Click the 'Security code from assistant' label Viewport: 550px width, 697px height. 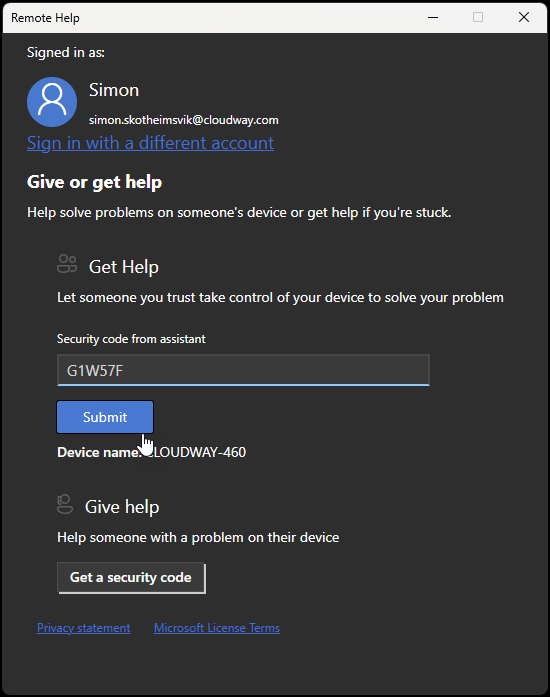click(x=131, y=339)
